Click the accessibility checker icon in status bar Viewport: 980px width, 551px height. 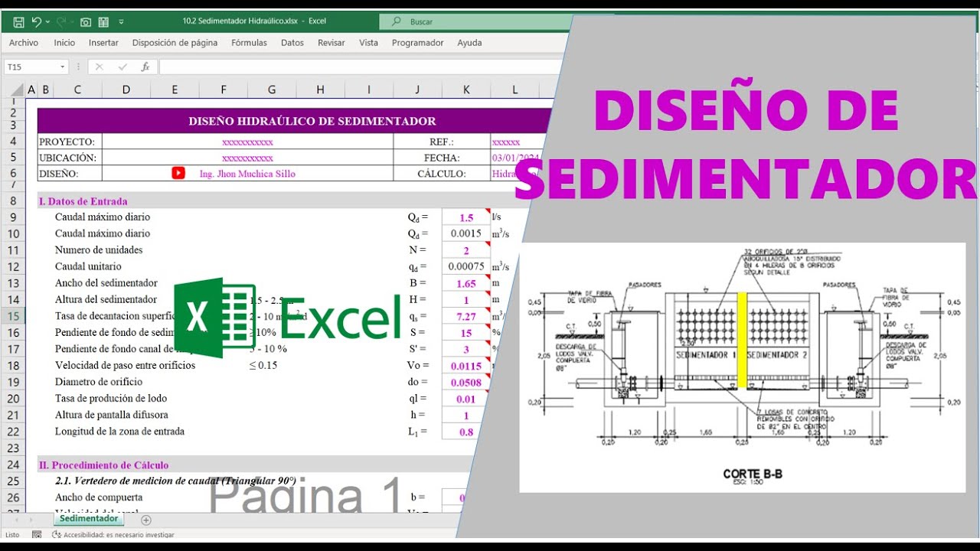pyautogui.click(x=57, y=535)
